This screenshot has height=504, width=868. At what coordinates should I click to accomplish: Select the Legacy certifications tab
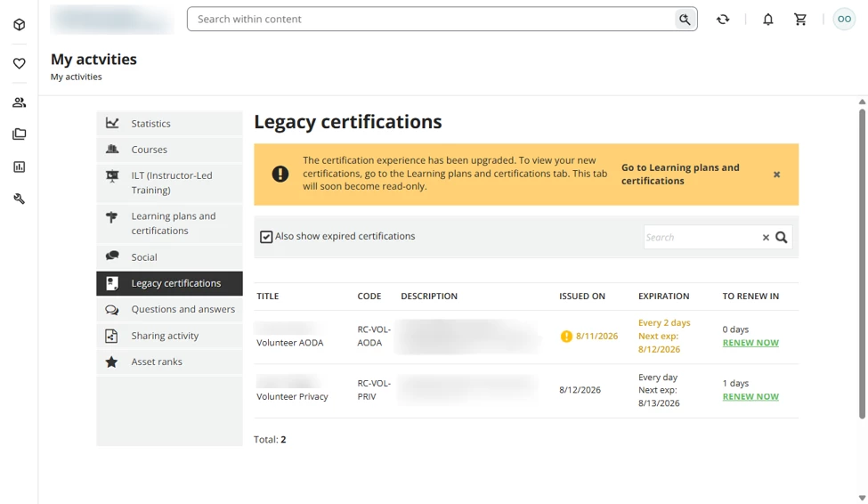[x=169, y=283]
